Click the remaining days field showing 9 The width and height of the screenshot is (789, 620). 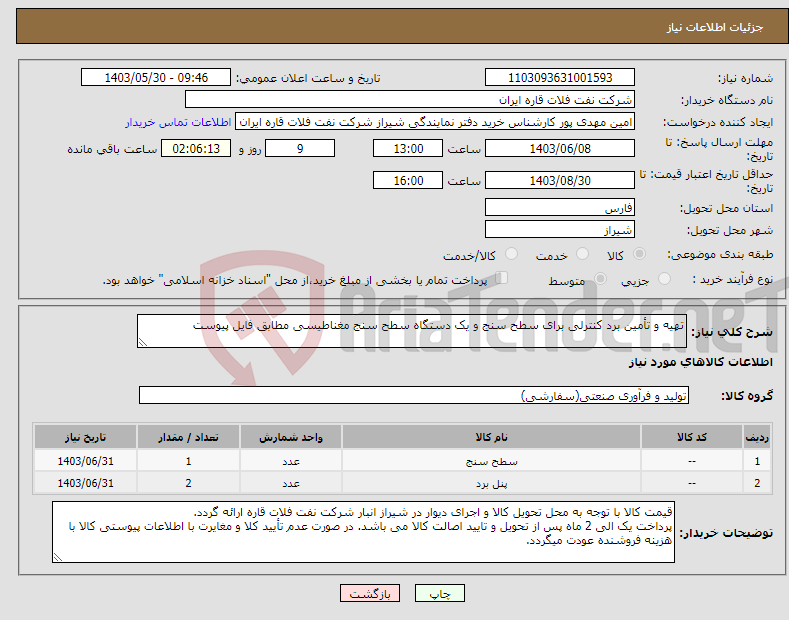pyautogui.click(x=300, y=148)
